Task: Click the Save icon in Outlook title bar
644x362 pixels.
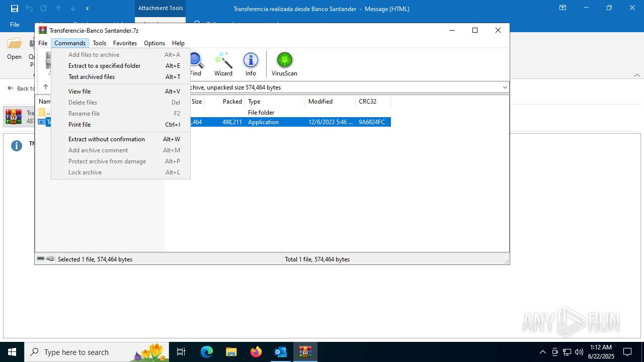Action: 15,9
